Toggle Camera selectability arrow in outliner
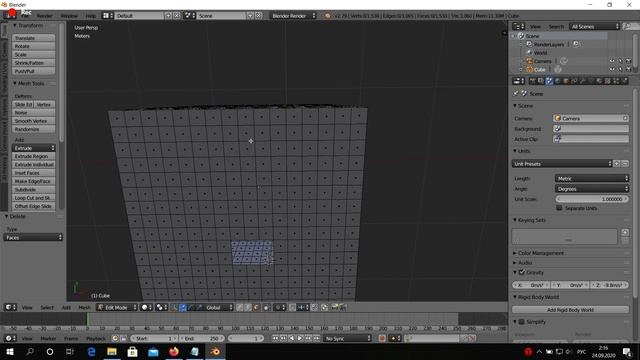640x360 pixels. tap(620, 61)
